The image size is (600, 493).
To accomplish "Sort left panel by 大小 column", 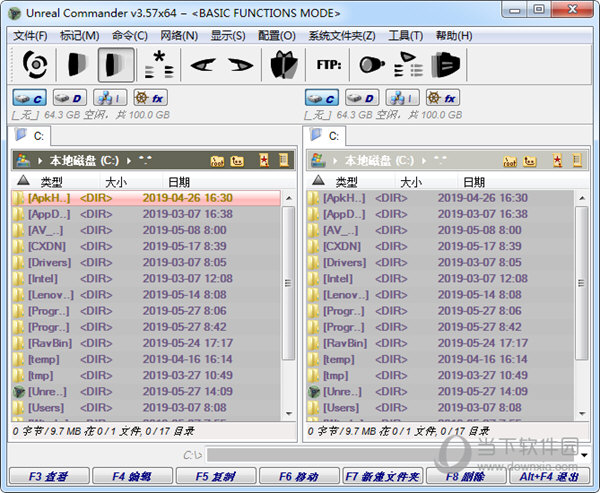I will [x=116, y=182].
